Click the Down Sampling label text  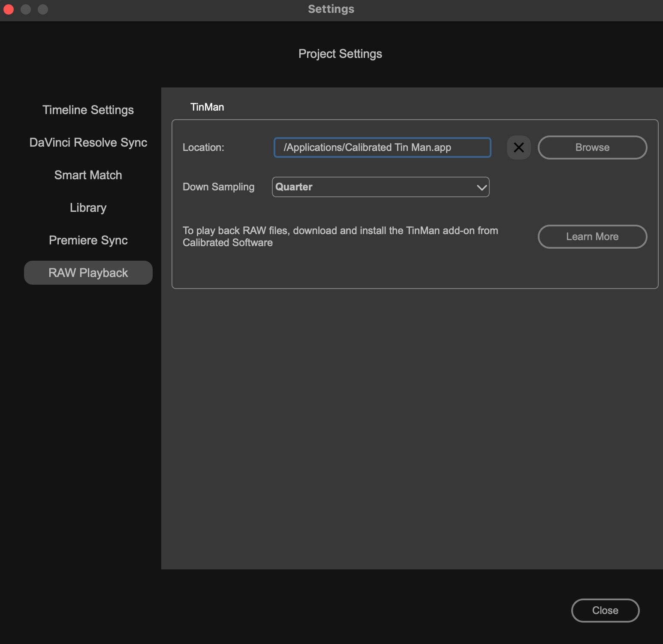coord(218,187)
